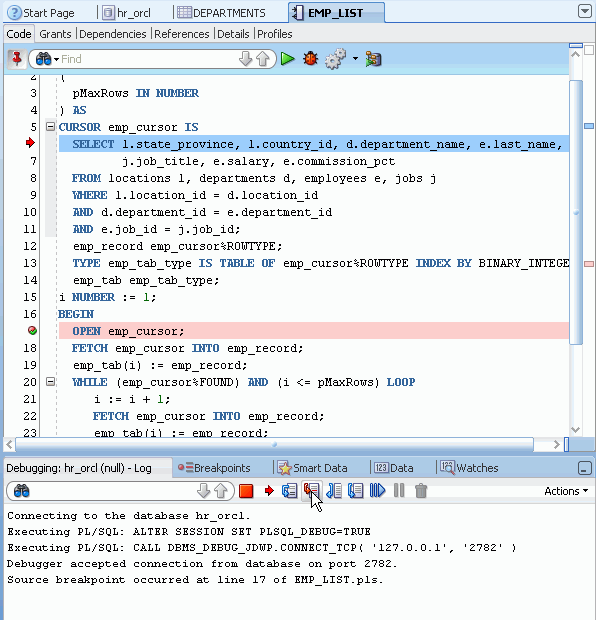Click the Profile icon in code toolbar
The image size is (596, 620).
point(373,59)
